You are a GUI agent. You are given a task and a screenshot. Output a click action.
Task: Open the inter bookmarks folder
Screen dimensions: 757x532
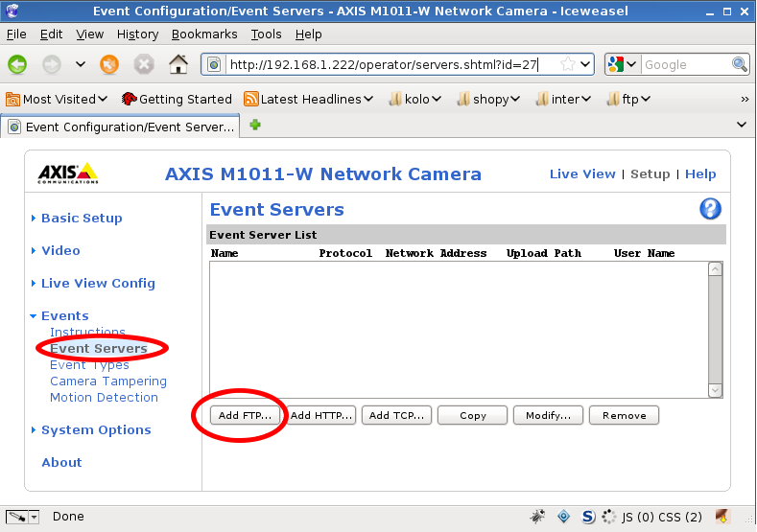563,100
